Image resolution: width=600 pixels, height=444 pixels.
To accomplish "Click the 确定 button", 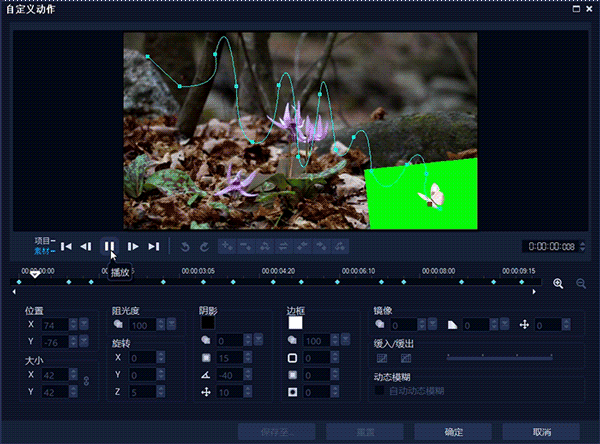I will 453,432.
